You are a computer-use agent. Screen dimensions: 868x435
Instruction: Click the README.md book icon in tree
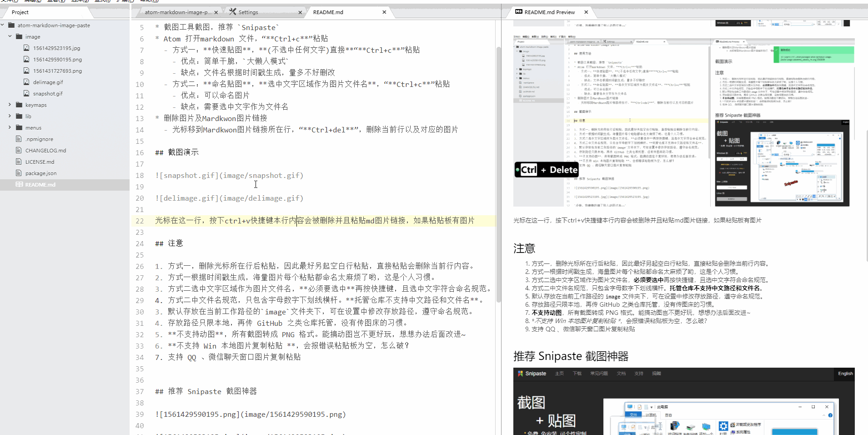(19, 184)
